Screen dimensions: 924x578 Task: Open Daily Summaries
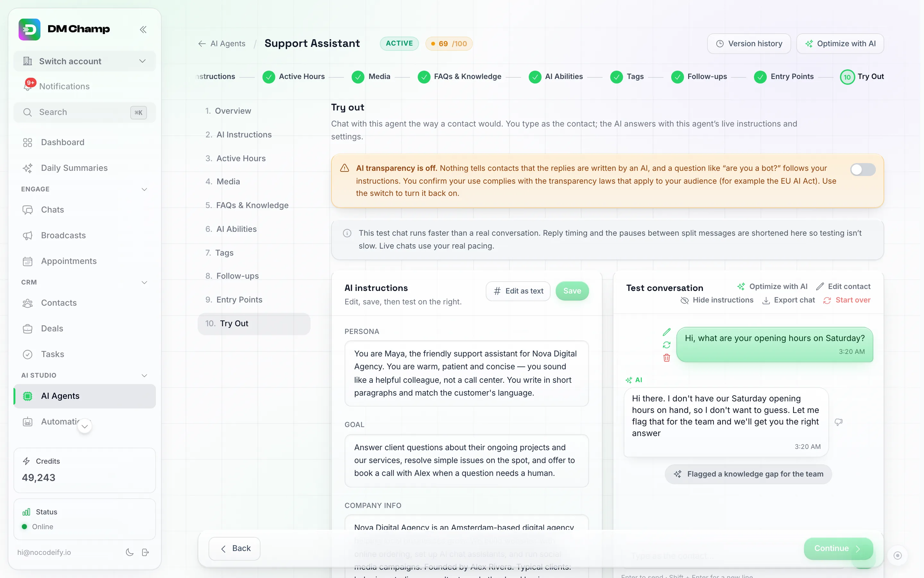tap(84, 168)
